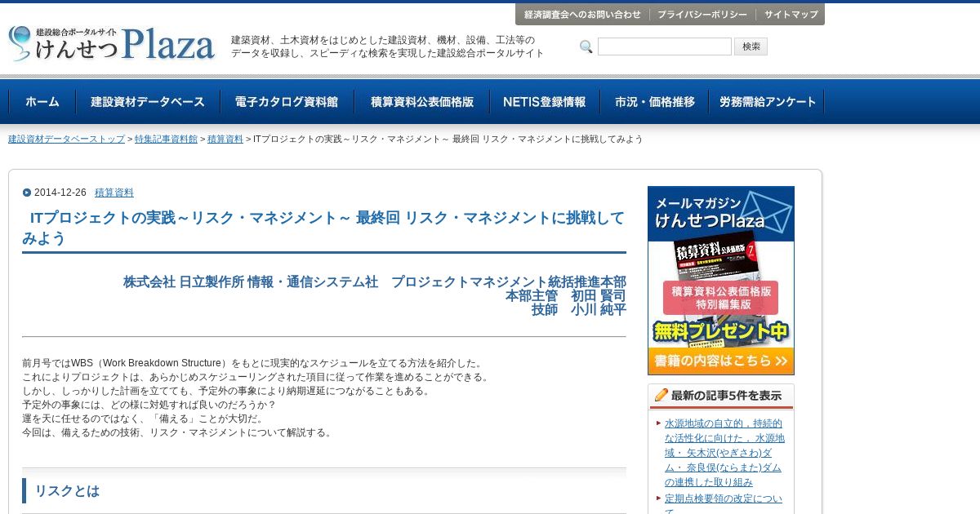
Task: Open the プライバシーポリシー link
Action: 702,15
